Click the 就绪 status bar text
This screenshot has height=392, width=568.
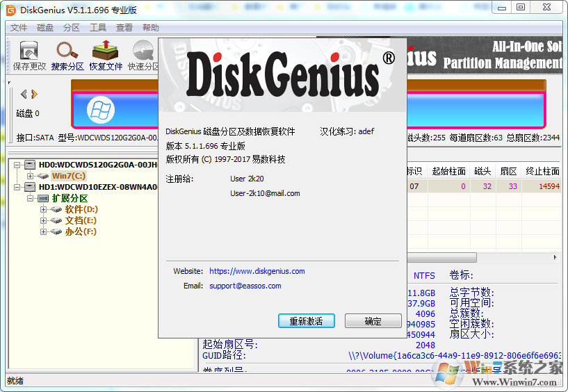tap(15, 381)
